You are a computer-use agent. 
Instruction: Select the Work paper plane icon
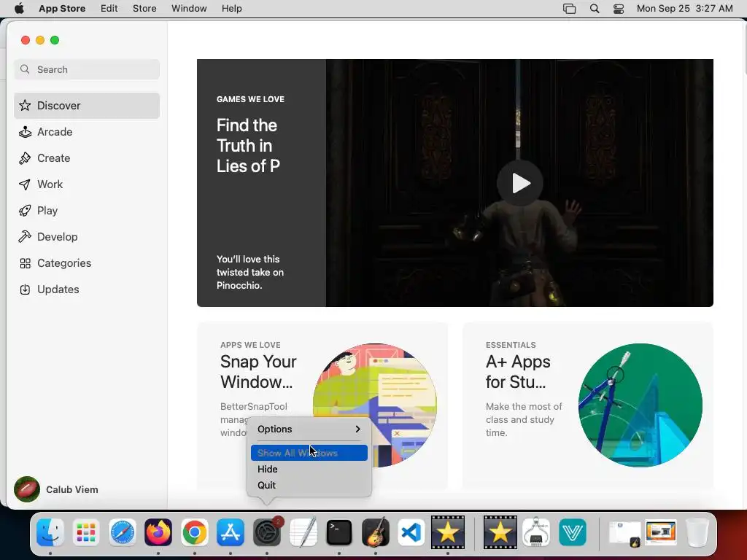point(25,184)
